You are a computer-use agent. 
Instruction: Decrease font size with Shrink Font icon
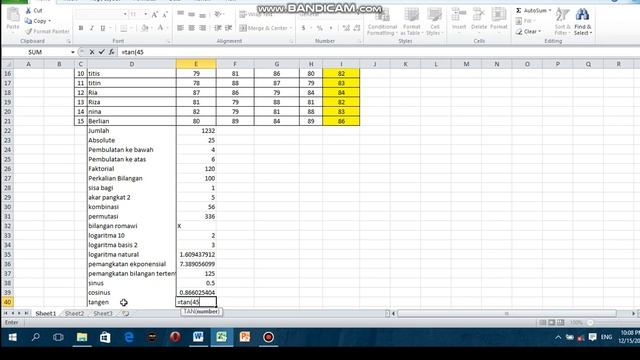[x=165, y=15]
